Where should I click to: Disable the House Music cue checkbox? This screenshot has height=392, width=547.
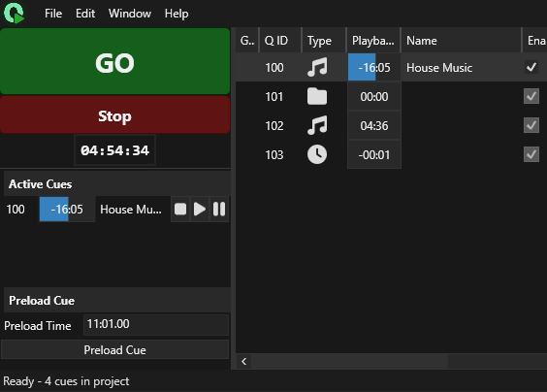[x=531, y=67]
